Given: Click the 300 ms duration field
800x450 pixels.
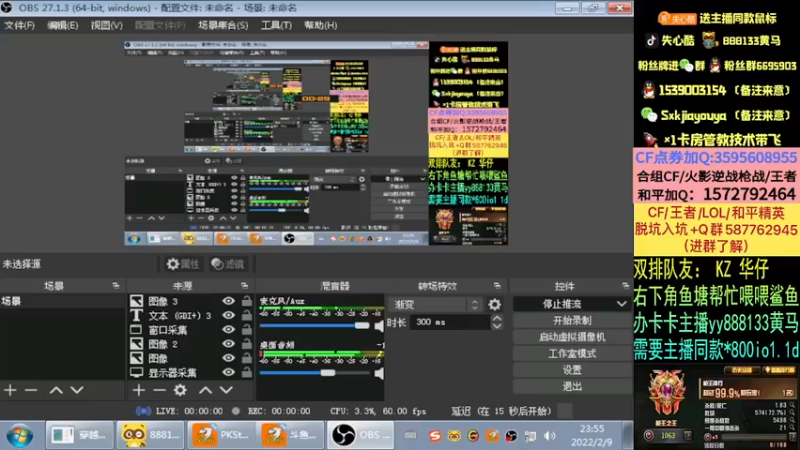Looking at the screenshot, I should [x=449, y=322].
